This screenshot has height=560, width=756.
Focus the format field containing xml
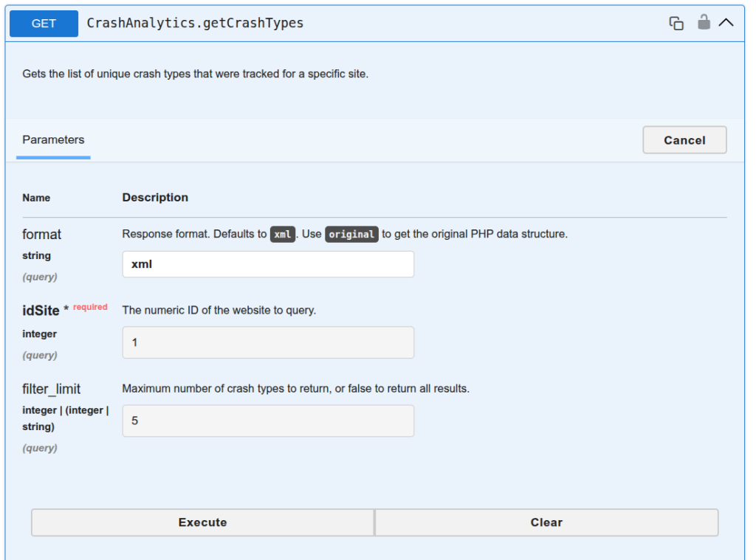(268, 264)
